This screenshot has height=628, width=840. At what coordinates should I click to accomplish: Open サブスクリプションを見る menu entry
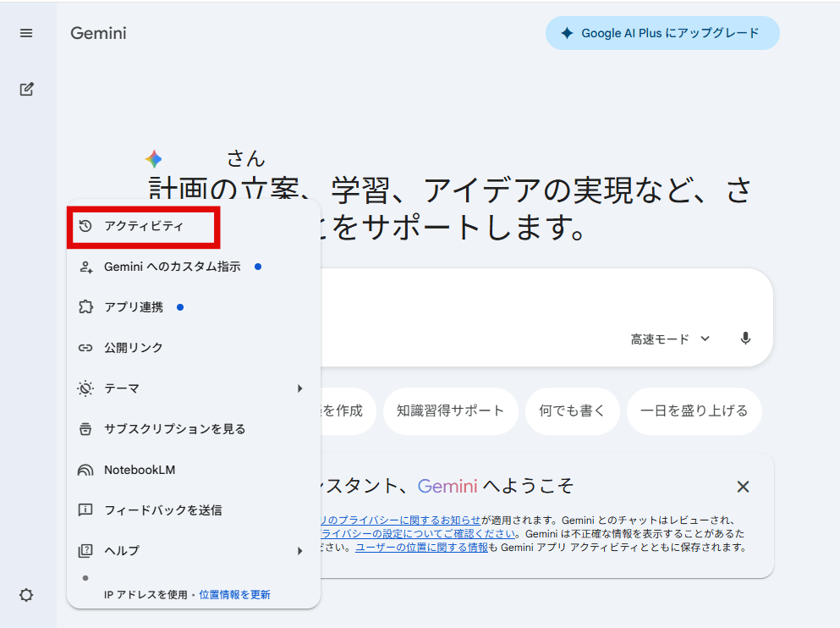[194, 428]
